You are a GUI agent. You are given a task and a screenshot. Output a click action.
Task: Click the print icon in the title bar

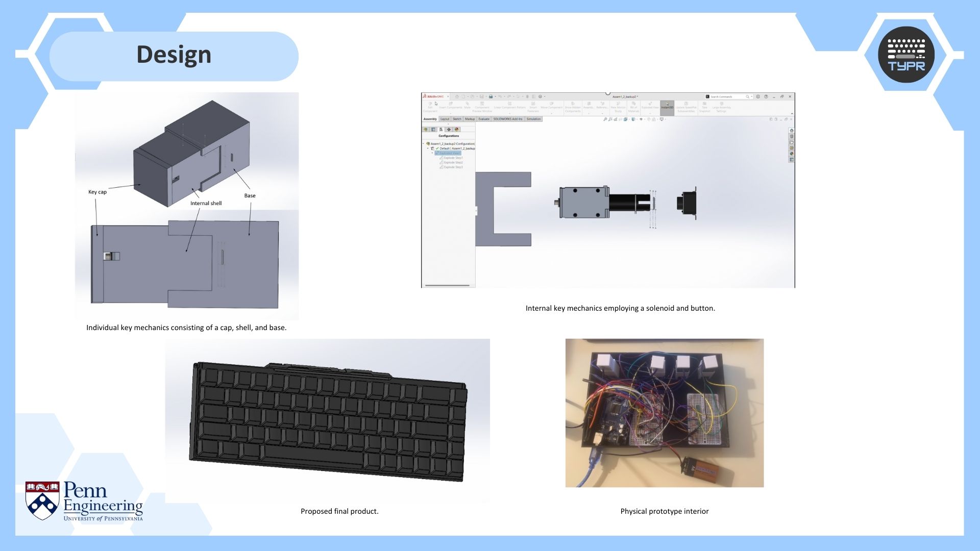[x=491, y=96]
